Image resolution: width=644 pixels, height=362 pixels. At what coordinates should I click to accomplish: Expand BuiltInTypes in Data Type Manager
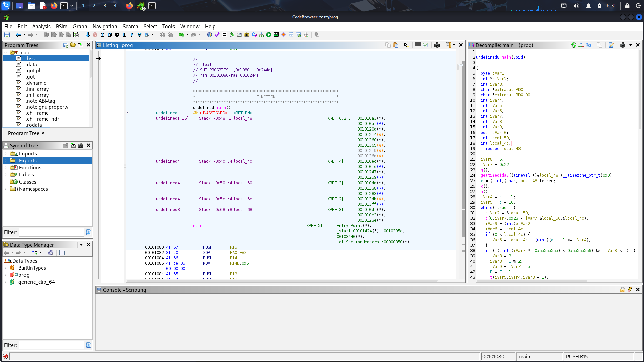pyautogui.click(x=5, y=268)
